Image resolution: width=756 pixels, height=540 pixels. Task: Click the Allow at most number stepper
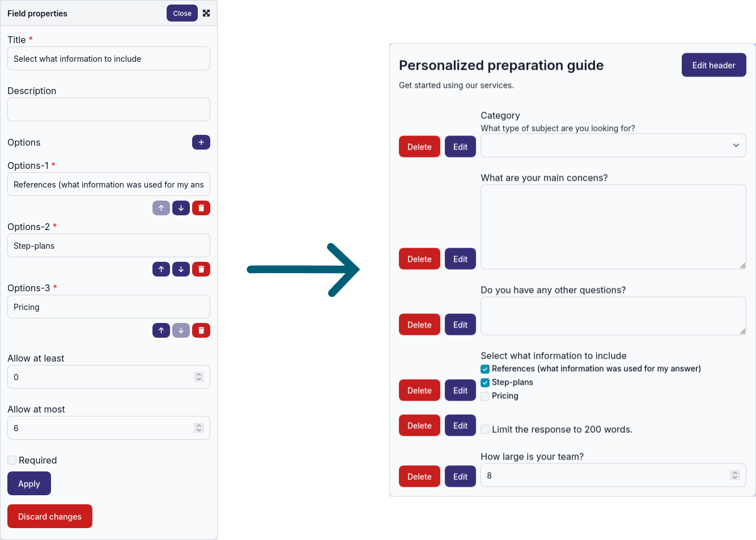199,428
